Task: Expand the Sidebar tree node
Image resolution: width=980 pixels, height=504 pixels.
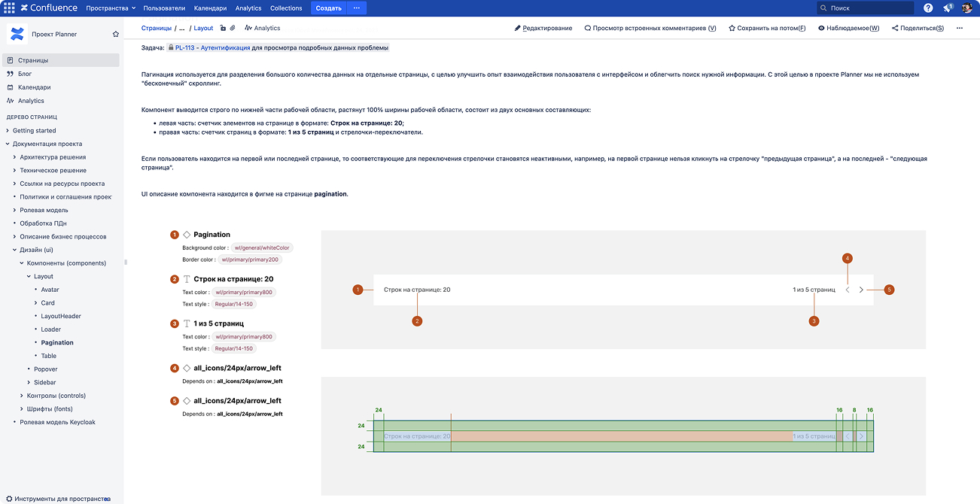Action: (29, 382)
